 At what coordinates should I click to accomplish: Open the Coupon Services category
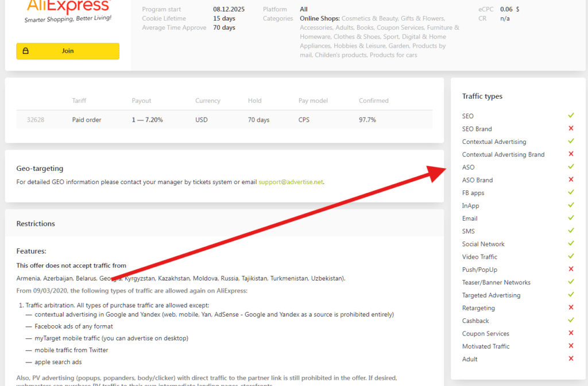point(400,27)
